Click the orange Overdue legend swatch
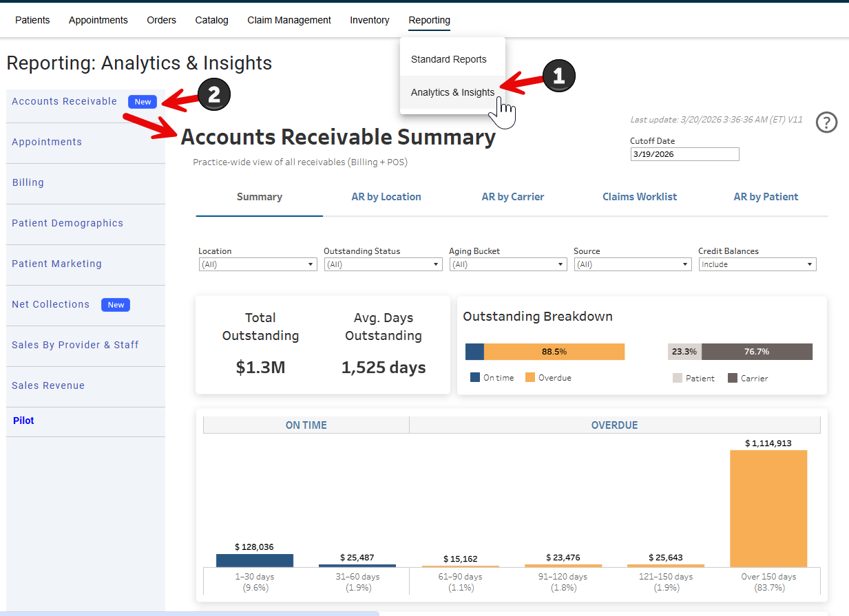The image size is (849, 616). (x=530, y=378)
